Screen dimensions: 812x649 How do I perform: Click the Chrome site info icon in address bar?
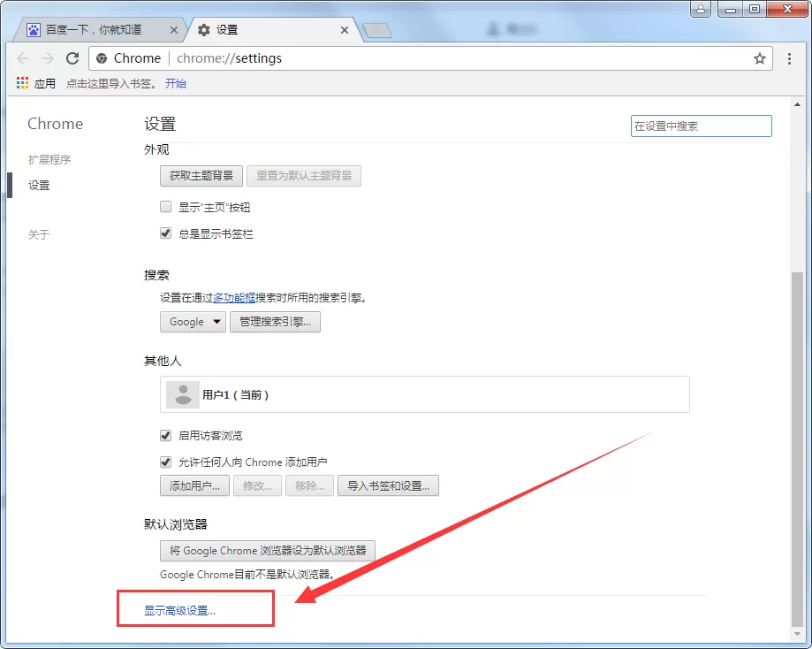(x=102, y=58)
